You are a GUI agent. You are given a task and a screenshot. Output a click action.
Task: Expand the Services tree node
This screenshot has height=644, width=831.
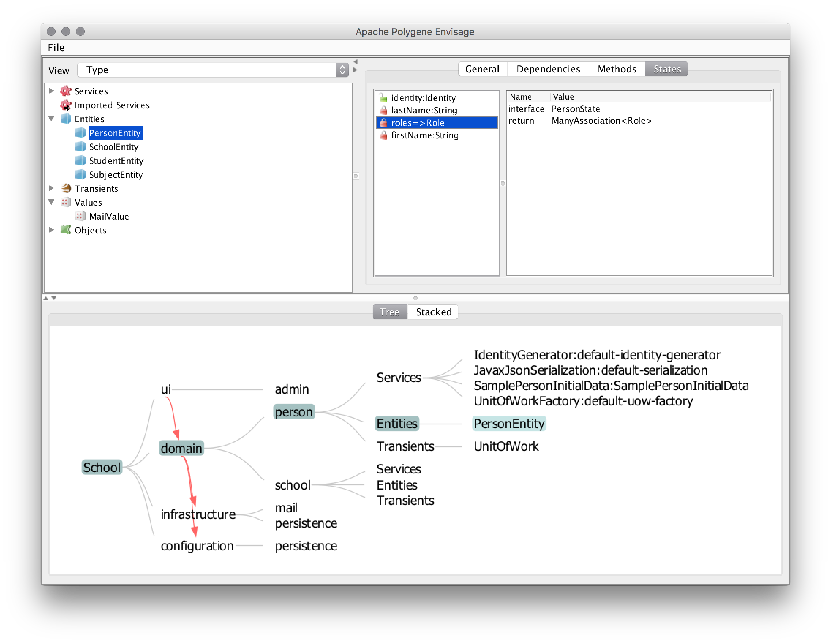click(51, 91)
